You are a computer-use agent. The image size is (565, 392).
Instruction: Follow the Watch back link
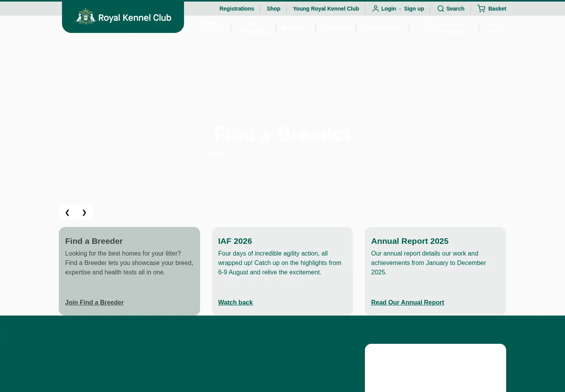235,302
